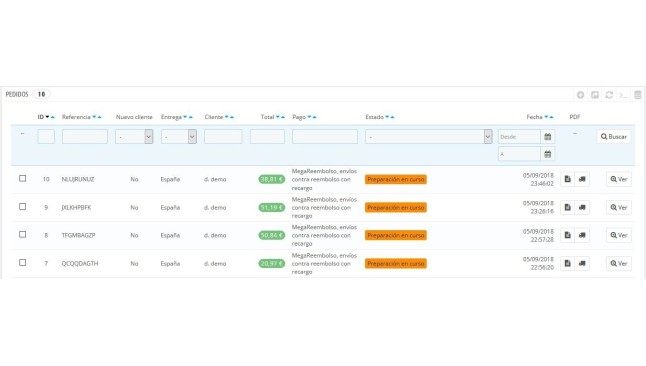Screen dimensions: 646x366
Task: Open delivery slip for order QCQQDAGTH
Action: coord(582,263)
